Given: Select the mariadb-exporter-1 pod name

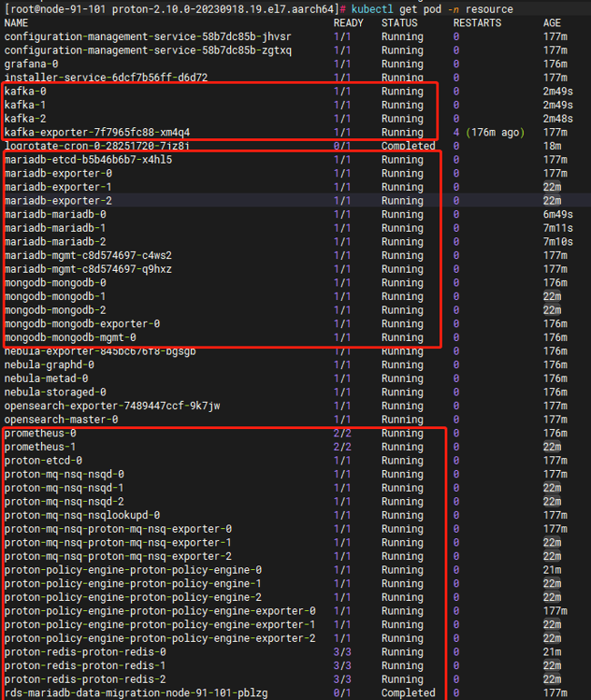Looking at the screenshot, I should click(58, 186).
